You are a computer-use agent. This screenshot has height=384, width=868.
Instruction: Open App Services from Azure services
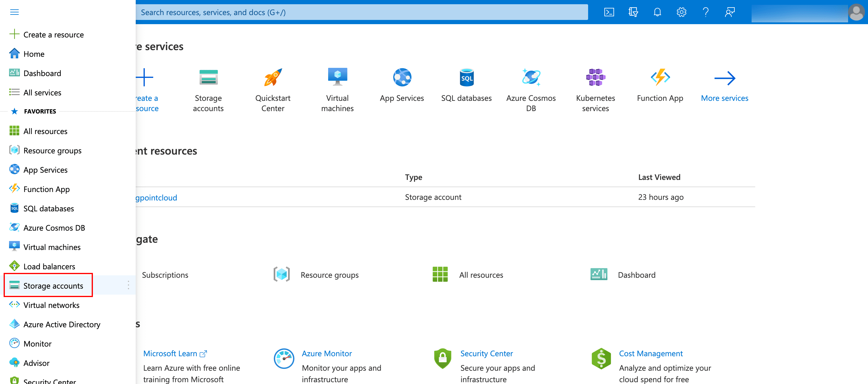[x=402, y=77]
